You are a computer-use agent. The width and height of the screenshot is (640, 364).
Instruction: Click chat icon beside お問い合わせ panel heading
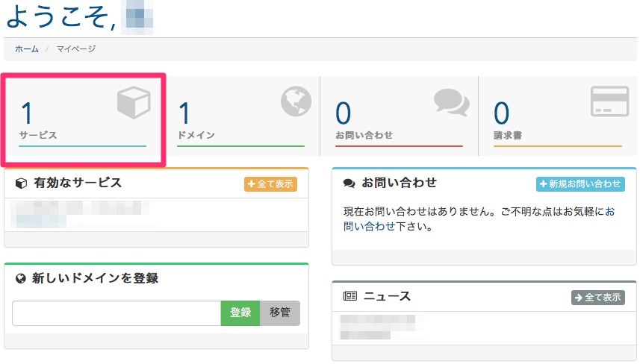click(349, 183)
